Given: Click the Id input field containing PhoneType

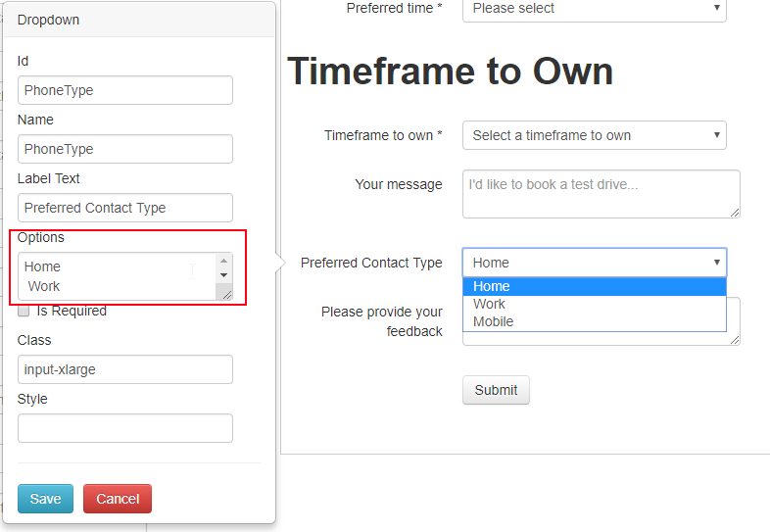Looking at the screenshot, I should point(124,90).
